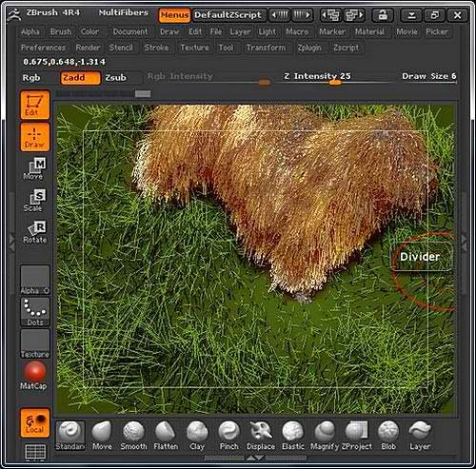Load next UI layout icon
Viewport: 476px width, 469px height.
[353, 15]
